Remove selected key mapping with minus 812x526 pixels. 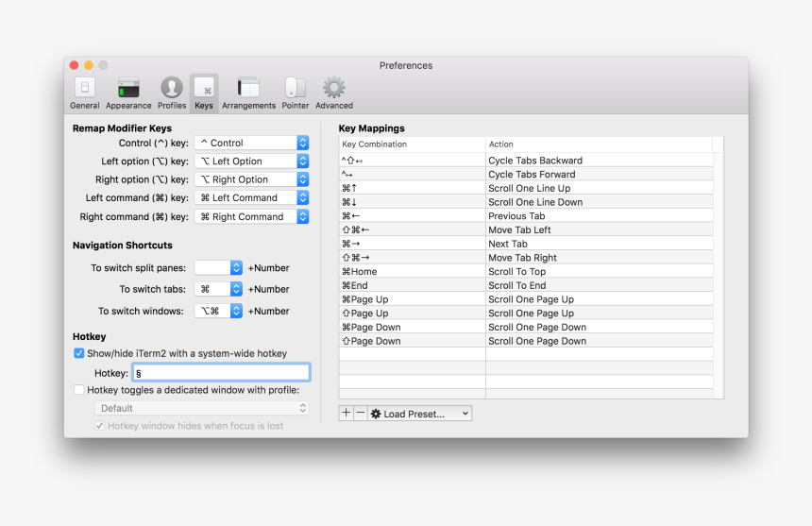361,413
